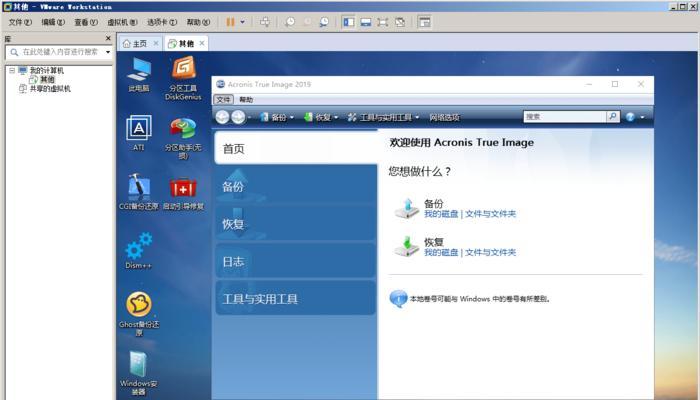Click the send Ctrl+Alt+Del toolbar icon

point(265,22)
